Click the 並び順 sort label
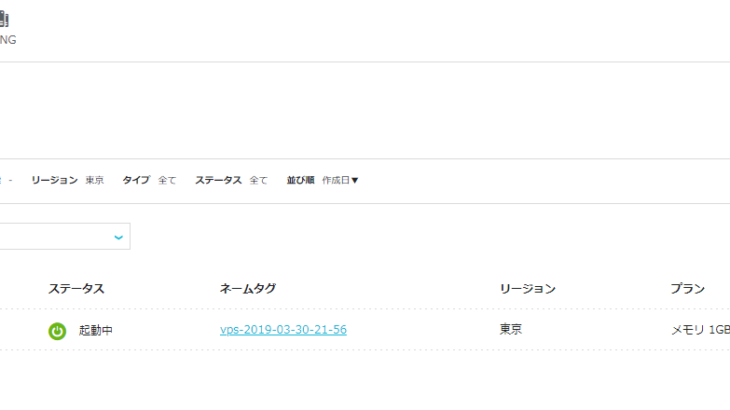730x410 pixels. (x=300, y=181)
